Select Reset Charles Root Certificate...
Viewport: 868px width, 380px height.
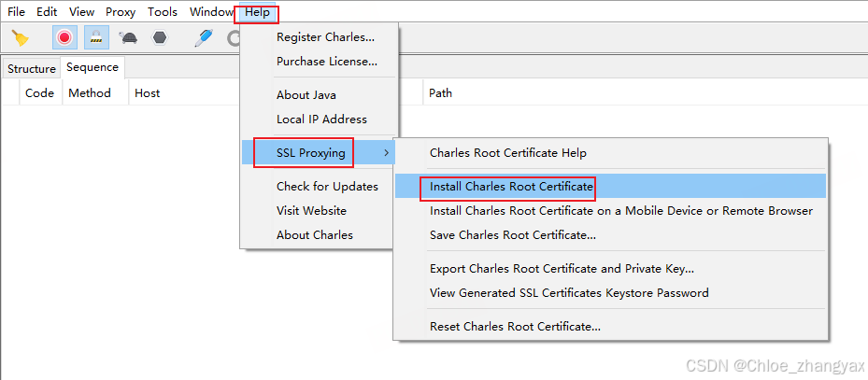[610, 327]
